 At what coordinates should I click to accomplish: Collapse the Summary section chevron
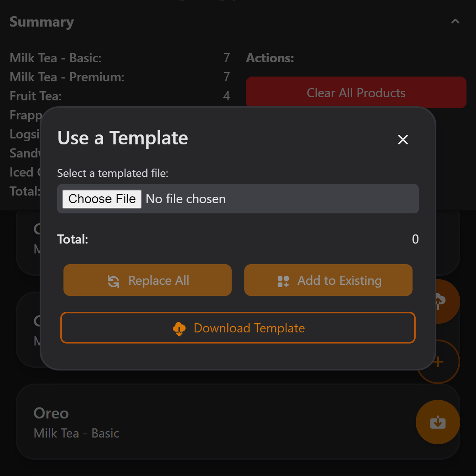point(455,21)
